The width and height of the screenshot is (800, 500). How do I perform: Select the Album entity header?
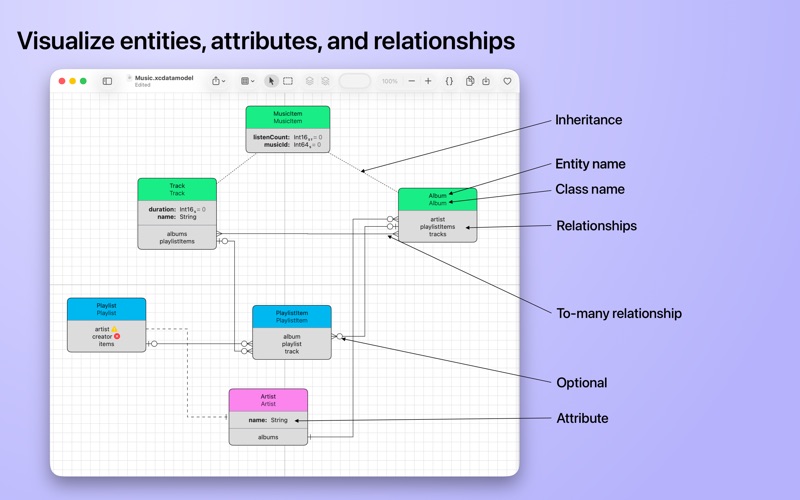437,199
